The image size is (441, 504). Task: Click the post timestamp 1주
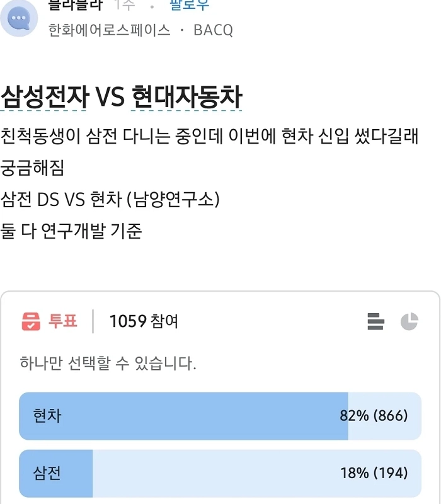pos(124,6)
